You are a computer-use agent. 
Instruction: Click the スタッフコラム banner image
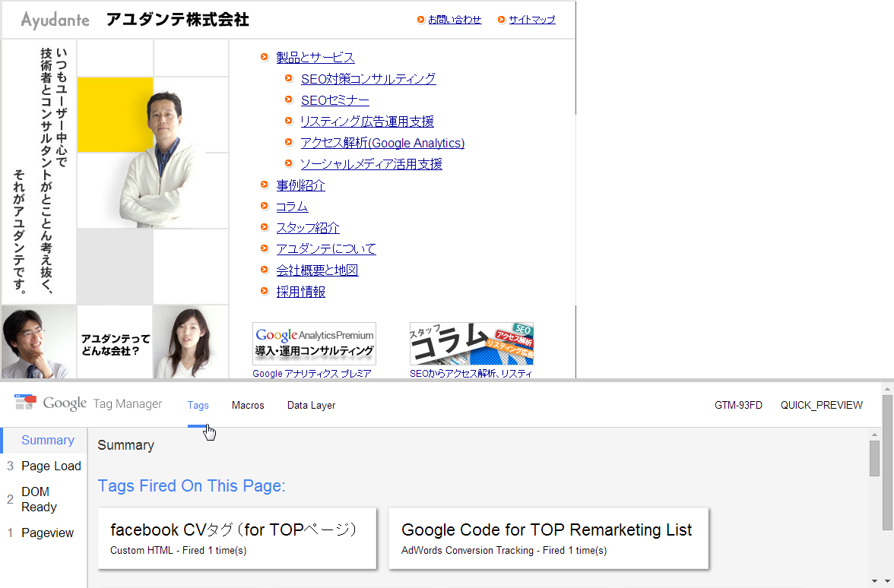tap(471, 343)
